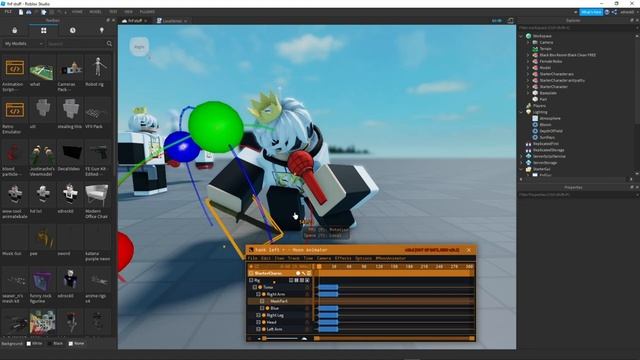Viewport: 640px width, 360px height.
Task: Toggle the Right Leg track checkbox
Action: pos(258,315)
